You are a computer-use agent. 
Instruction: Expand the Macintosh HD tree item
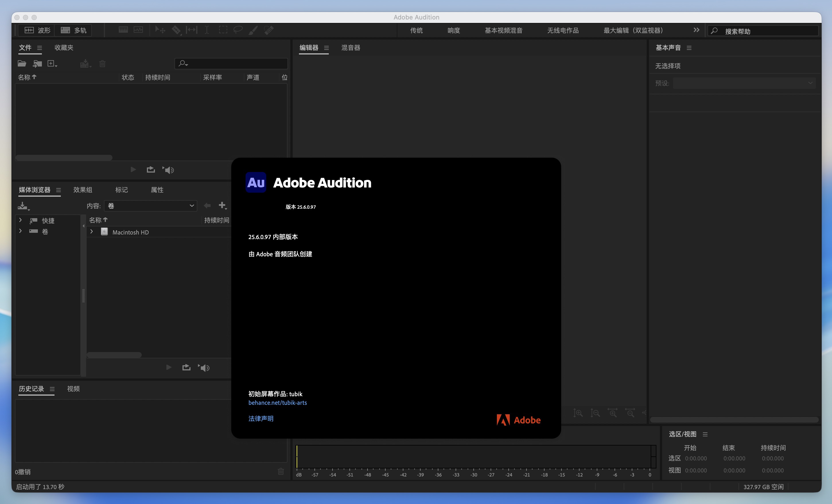[91, 232]
